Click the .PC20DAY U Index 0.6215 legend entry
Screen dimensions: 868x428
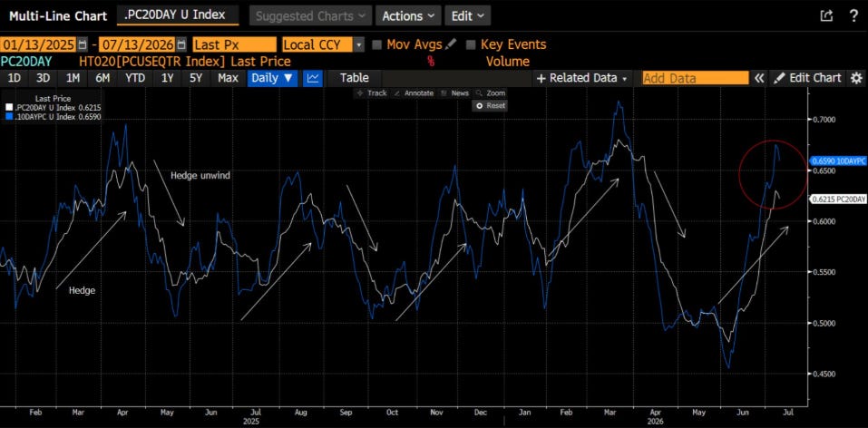[x=54, y=108]
